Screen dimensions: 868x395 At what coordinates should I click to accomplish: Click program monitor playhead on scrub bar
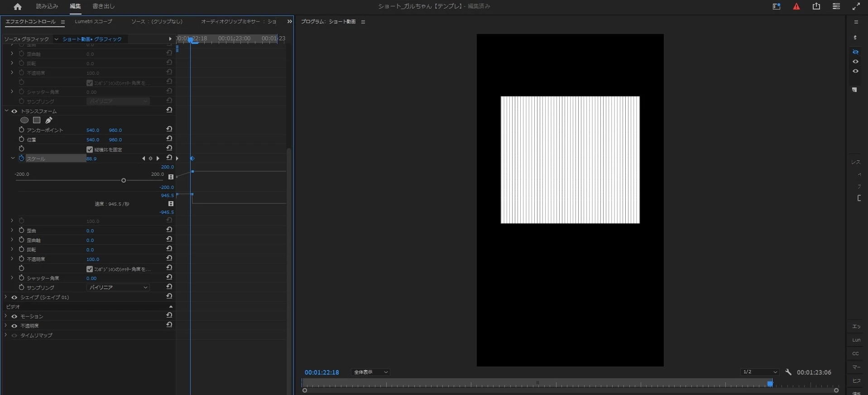click(x=770, y=384)
